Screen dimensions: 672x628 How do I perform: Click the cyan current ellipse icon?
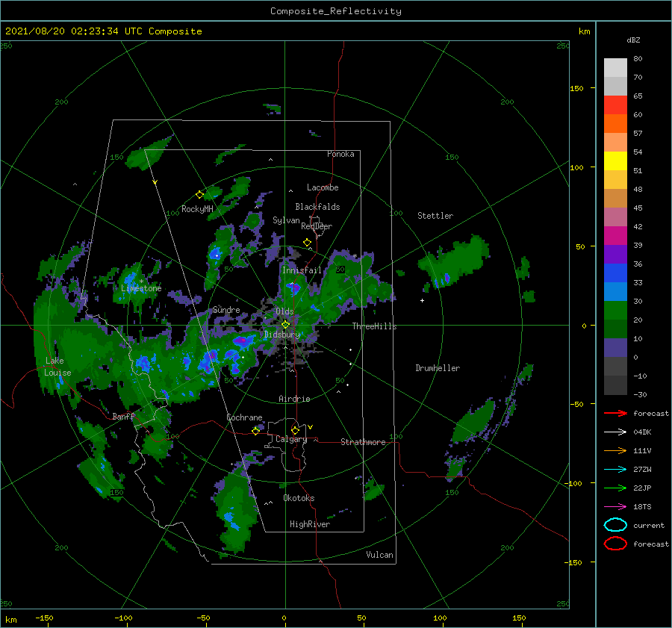[615, 525]
